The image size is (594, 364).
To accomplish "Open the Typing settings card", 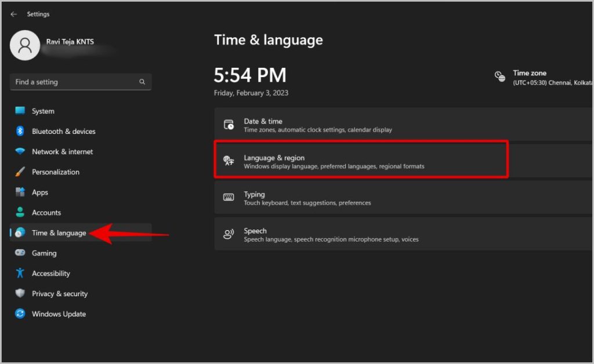I will [x=404, y=197].
